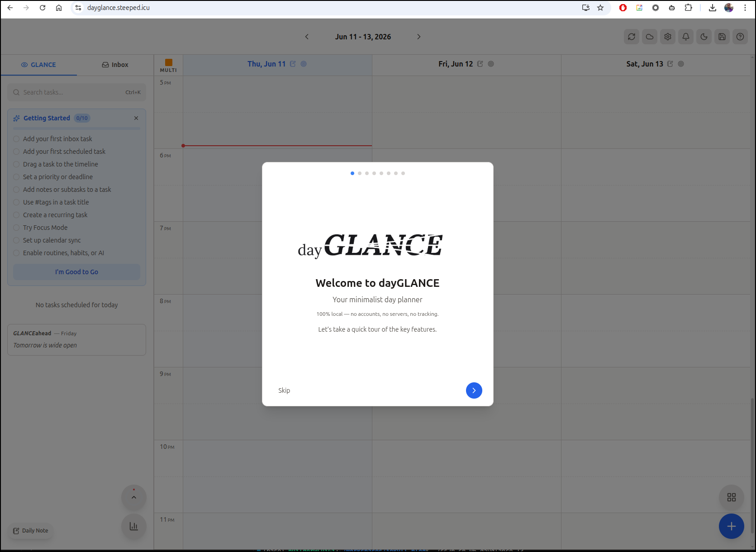Check off 'Try Focus Mode'
Screen dimensions: 756x552
16,228
